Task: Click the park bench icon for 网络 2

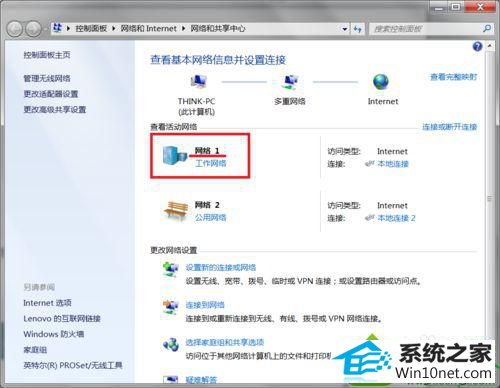Action: 175,211
